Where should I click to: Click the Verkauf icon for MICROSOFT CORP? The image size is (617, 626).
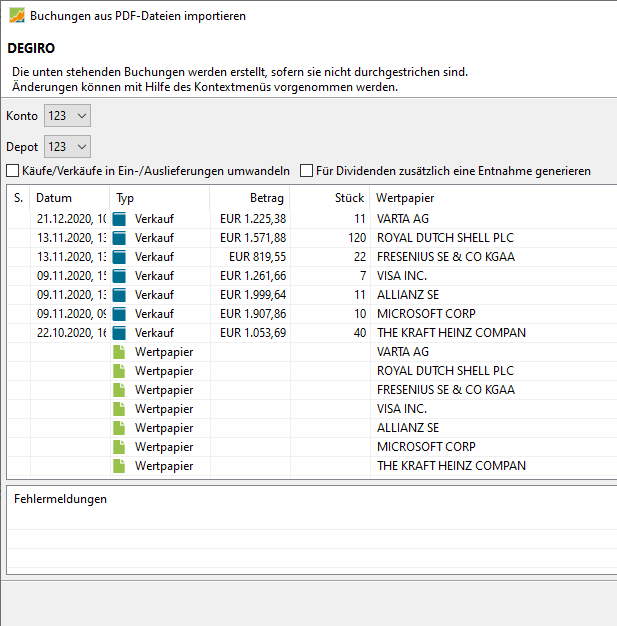pyautogui.click(x=119, y=314)
